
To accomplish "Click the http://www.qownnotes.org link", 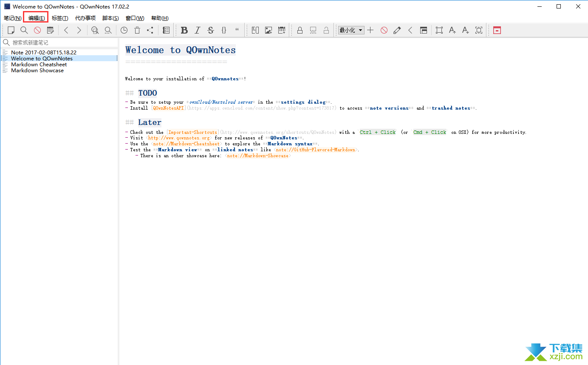I will coord(179,138).
